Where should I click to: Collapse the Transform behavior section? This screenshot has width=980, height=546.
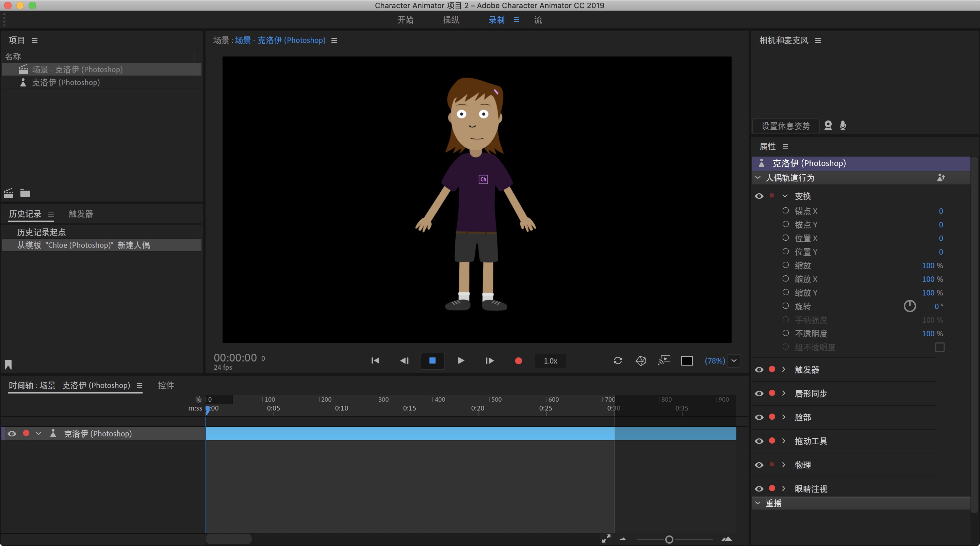pos(784,196)
